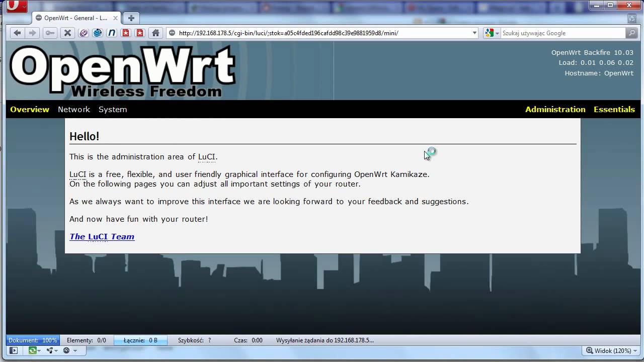The width and height of the screenshot is (644, 362).
Task: Click the Hello! heading
Action: pyautogui.click(x=85, y=136)
